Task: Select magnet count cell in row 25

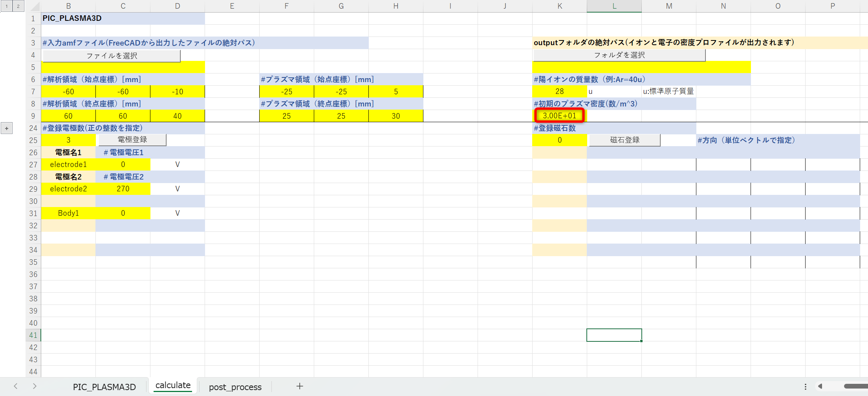Action: 560,140
